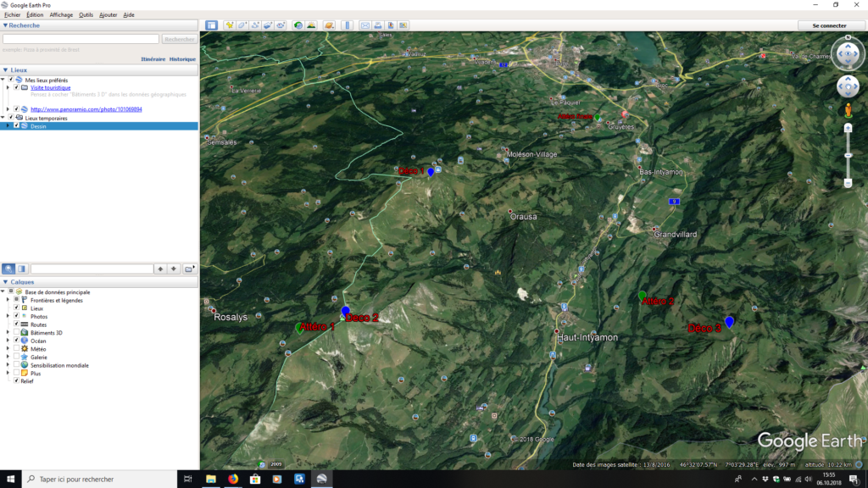Click the Street View pegman icon
Screen dimensions: 868x488
click(848, 111)
